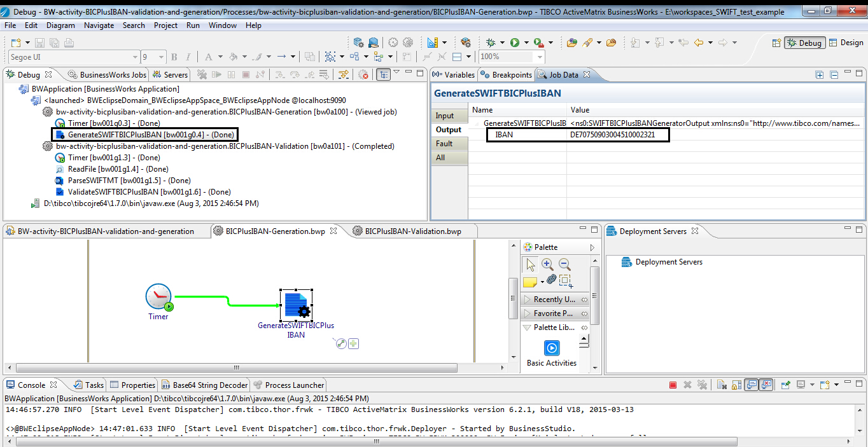Click the red Terminate icon in Console
The image size is (868, 447).
click(x=673, y=385)
